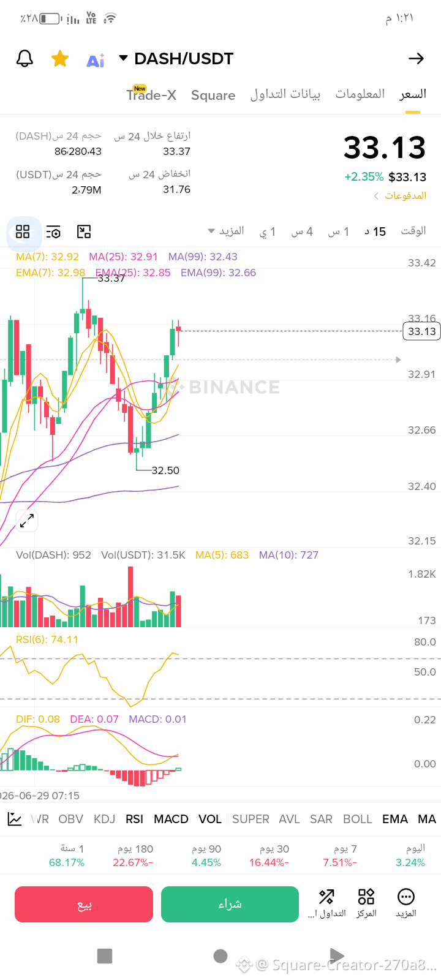
Task: Toggle the favorite star for DASH/USDT
Action: coord(60,59)
